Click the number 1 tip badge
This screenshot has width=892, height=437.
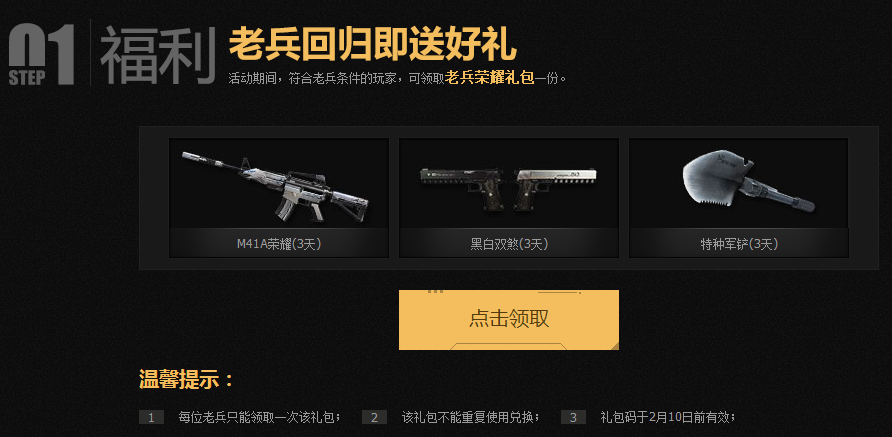[151, 418]
